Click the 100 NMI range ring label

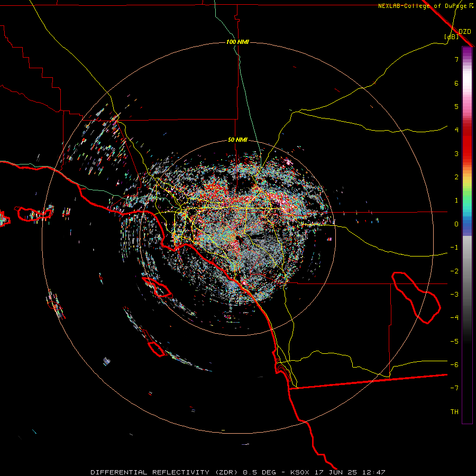237,42
